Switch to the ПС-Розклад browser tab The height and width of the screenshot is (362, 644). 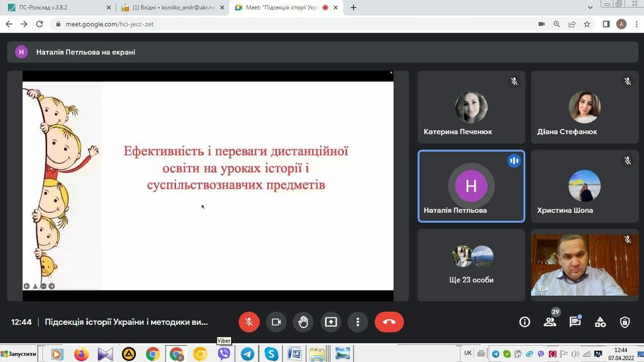coord(59,8)
